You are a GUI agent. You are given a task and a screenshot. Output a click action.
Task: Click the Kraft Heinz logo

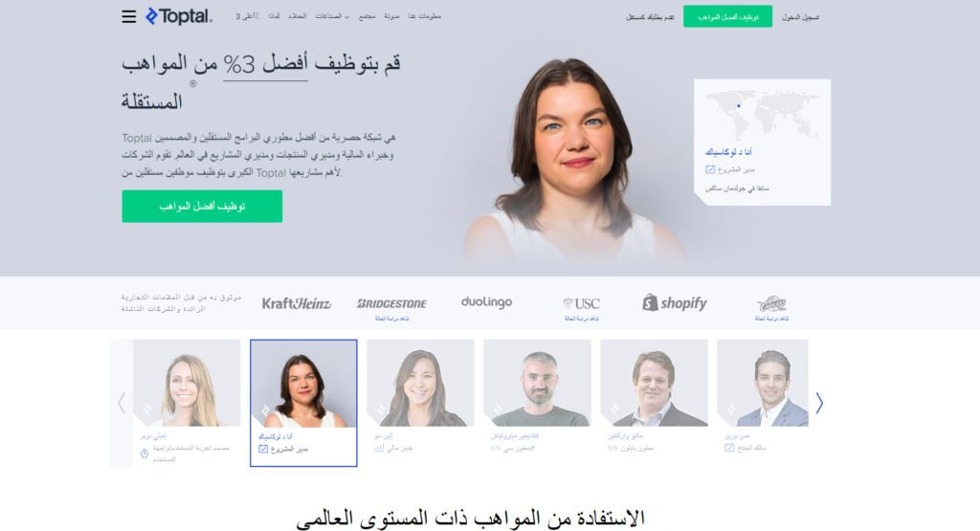297,303
